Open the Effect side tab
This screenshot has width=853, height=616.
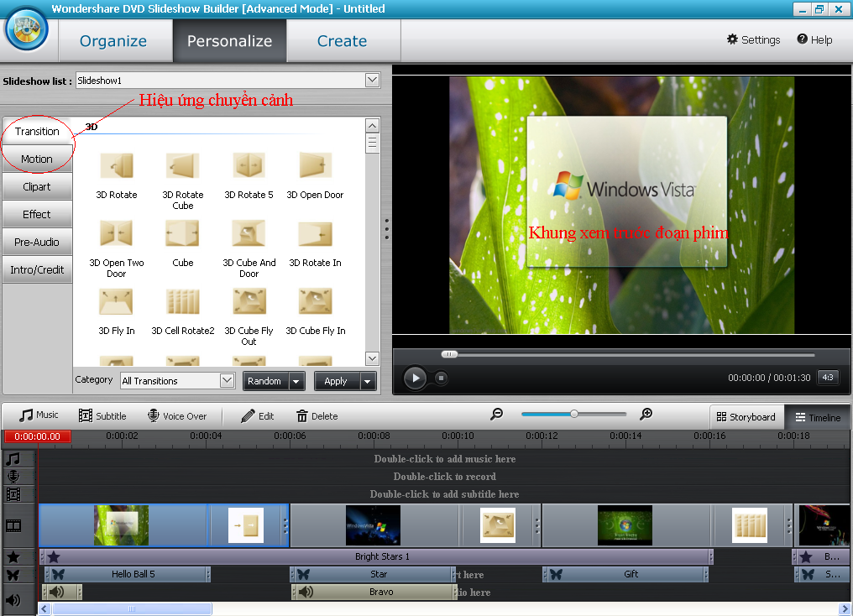click(x=37, y=214)
